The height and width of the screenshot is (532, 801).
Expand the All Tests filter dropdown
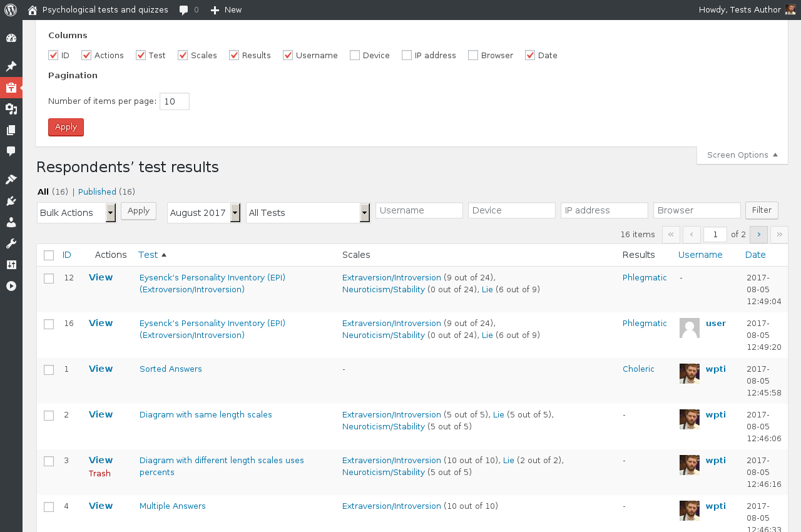click(x=308, y=213)
